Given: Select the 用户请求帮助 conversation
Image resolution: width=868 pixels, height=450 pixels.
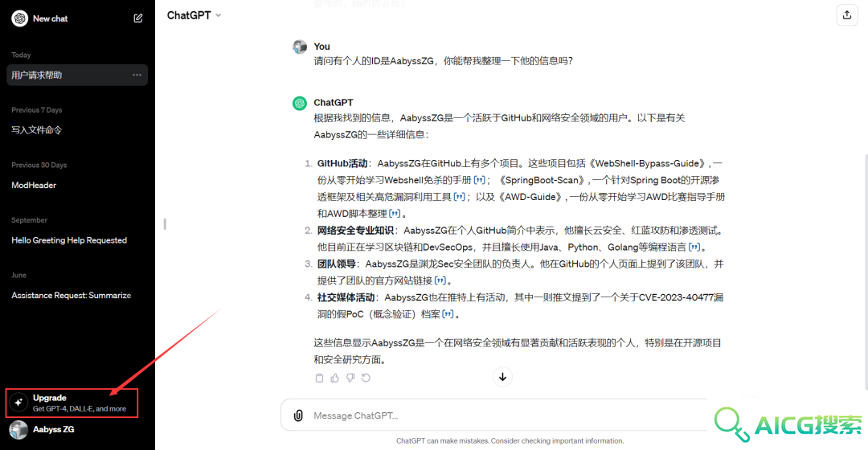Looking at the screenshot, I should point(77,75).
